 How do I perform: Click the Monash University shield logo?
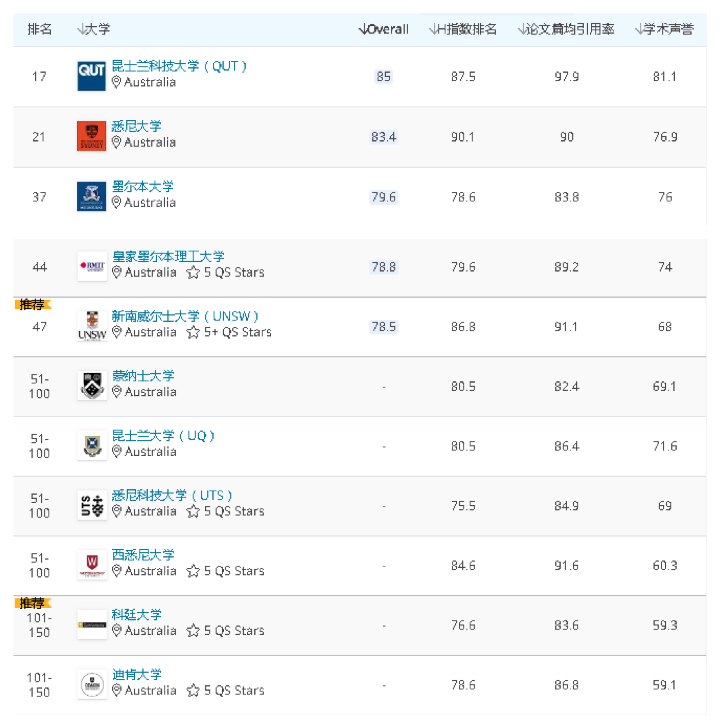pos(92,385)
